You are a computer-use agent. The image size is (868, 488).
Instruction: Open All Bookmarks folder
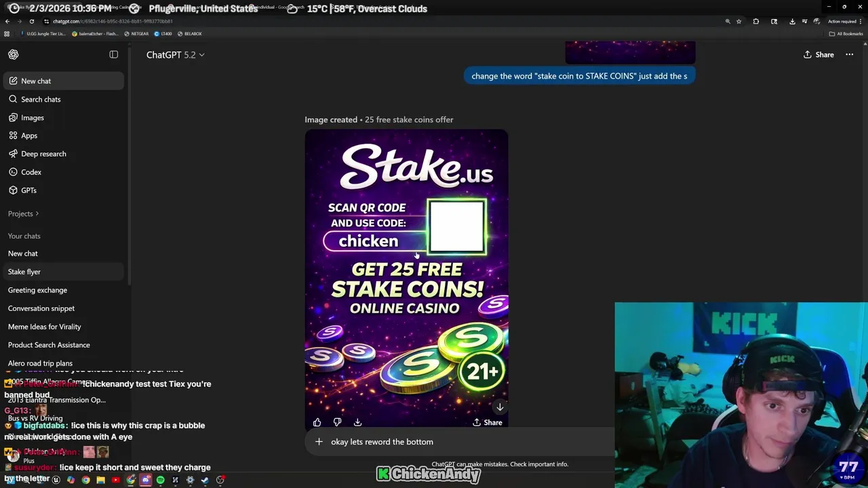[846, 33]
